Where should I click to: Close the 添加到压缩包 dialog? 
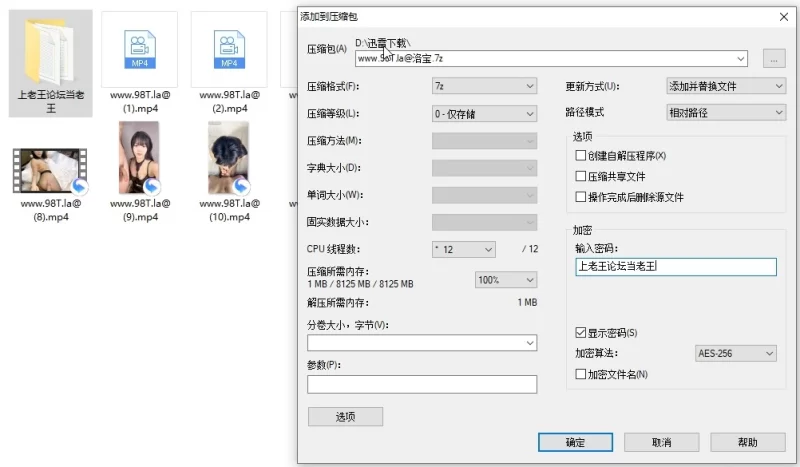tap(784, 17)
